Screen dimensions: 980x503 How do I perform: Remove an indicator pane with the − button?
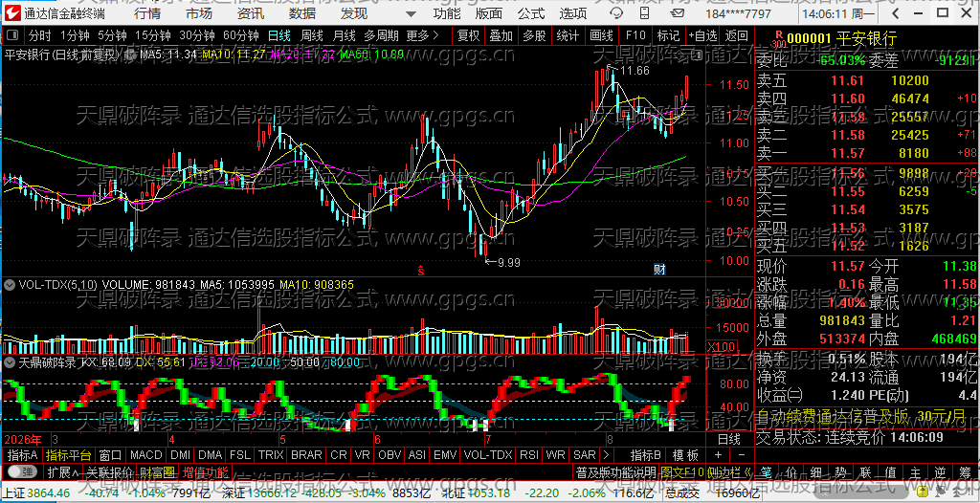[x=742, y=455]
